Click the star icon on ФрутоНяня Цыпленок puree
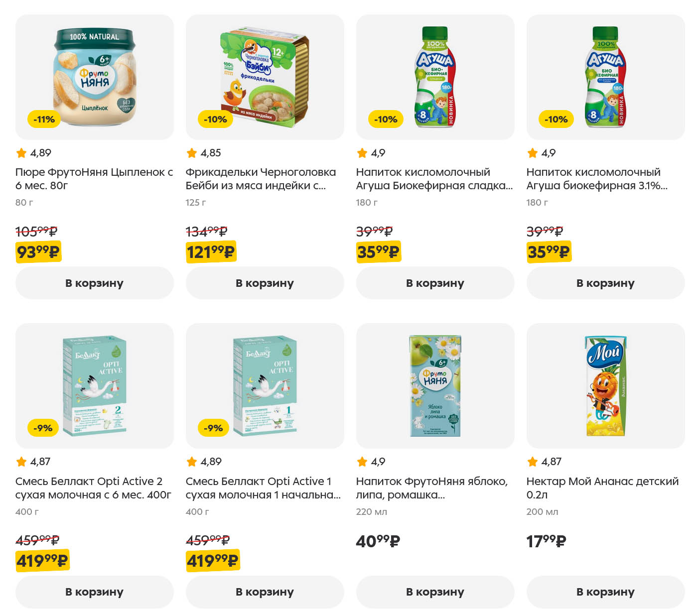700x614 pixels. click(x=21, y=153)
